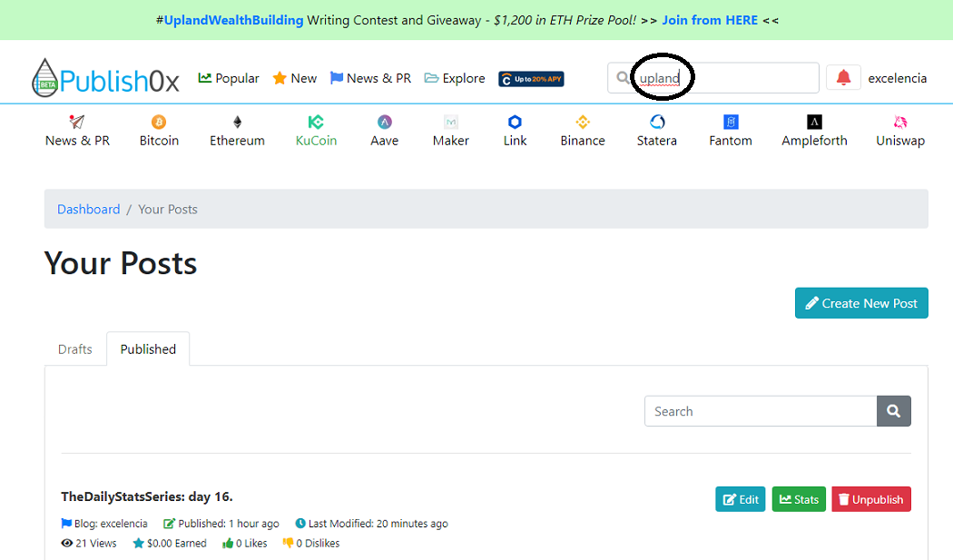The image size is (953, 560).
Task: Unpublish the day 16 post
Action: point(871,499)
